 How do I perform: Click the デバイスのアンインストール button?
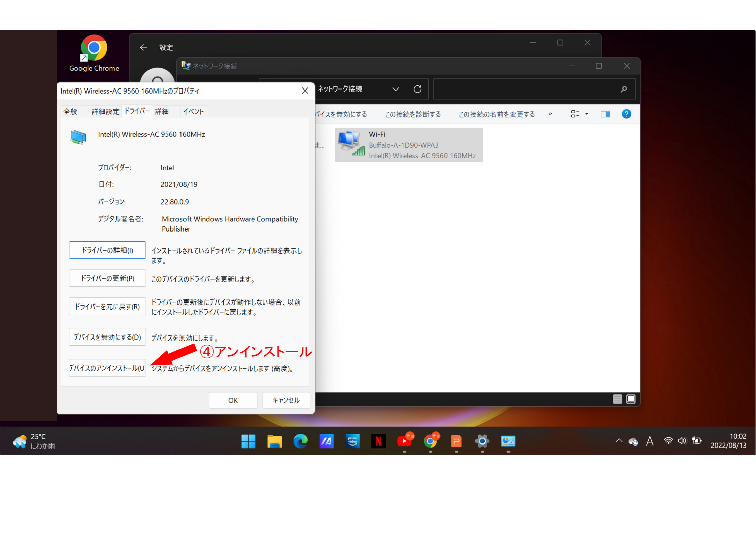[107, 368]
